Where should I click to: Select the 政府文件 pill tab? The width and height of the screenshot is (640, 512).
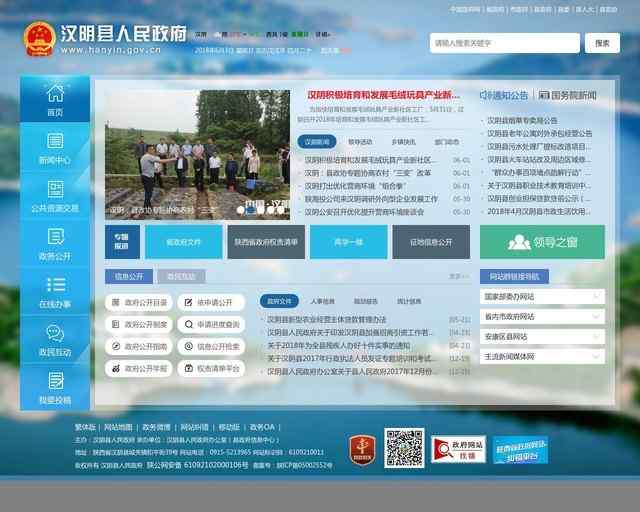click(x=279, y=301)
